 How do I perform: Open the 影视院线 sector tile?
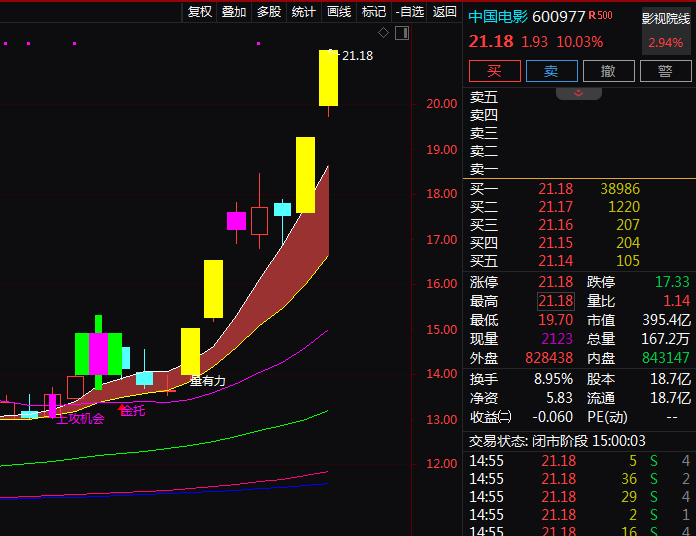click(x=666, y=30)
